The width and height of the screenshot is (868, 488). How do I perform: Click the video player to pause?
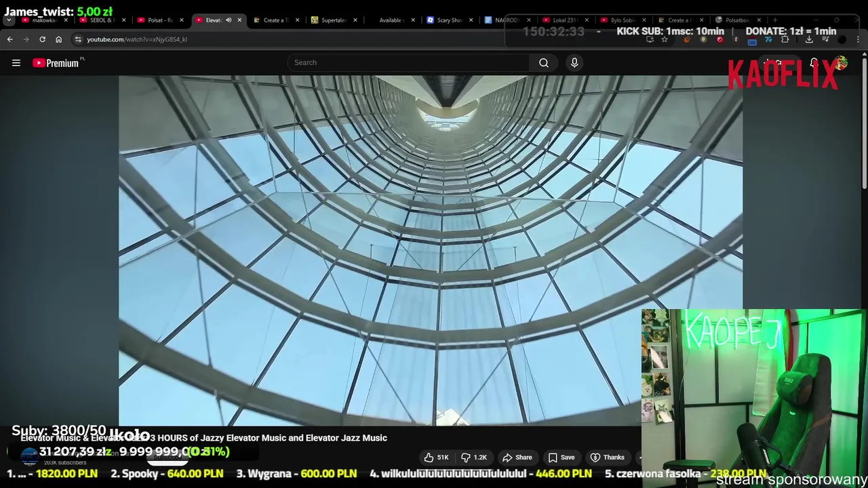[x=431, y=250]
